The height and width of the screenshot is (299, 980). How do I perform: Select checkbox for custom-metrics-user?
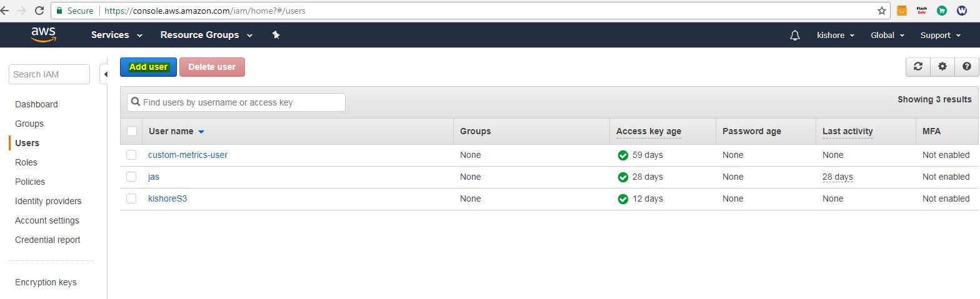[x=131, y=155]
